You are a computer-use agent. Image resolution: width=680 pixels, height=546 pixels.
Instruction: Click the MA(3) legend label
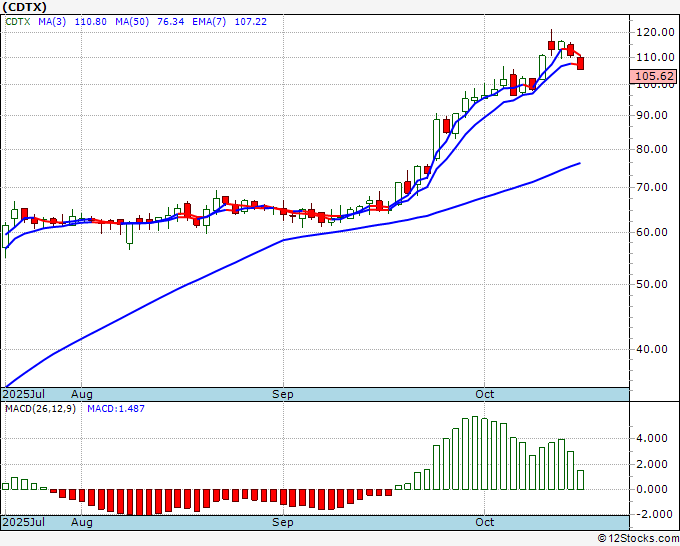tap(52, 22)
